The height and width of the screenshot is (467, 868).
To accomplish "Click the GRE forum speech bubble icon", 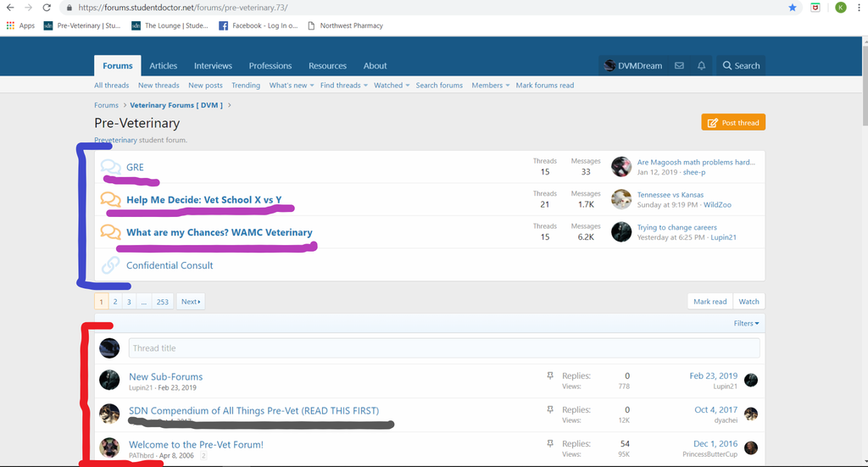I will tap(110, 167).
